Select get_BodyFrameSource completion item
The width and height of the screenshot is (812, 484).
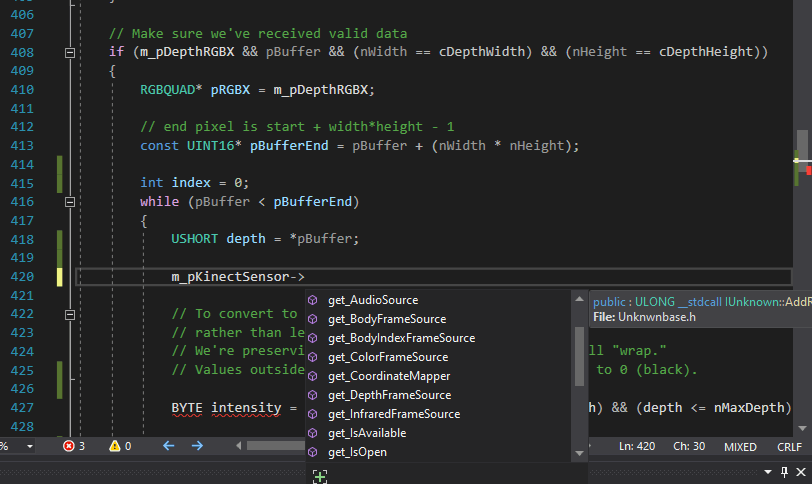click(439, 319)
